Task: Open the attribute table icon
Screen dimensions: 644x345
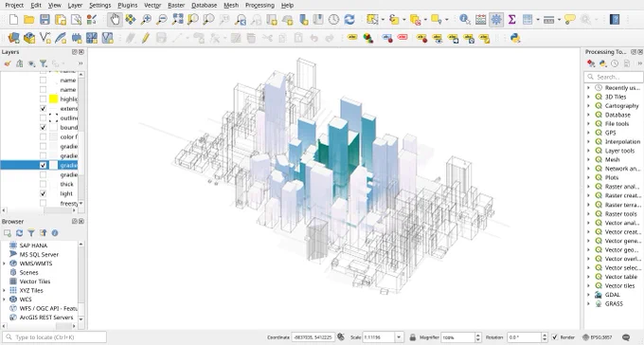Action: tap(480, 19)
